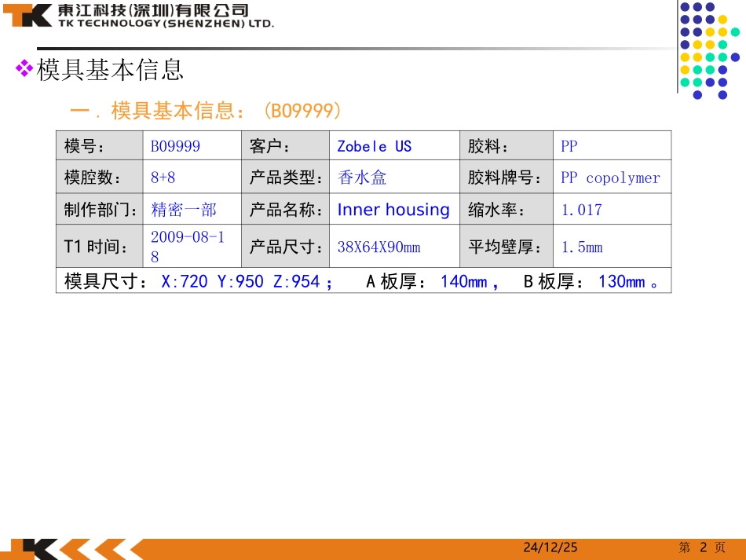746x560 pixels.
Task: Click the table label 胶料：
Action: 488,146
